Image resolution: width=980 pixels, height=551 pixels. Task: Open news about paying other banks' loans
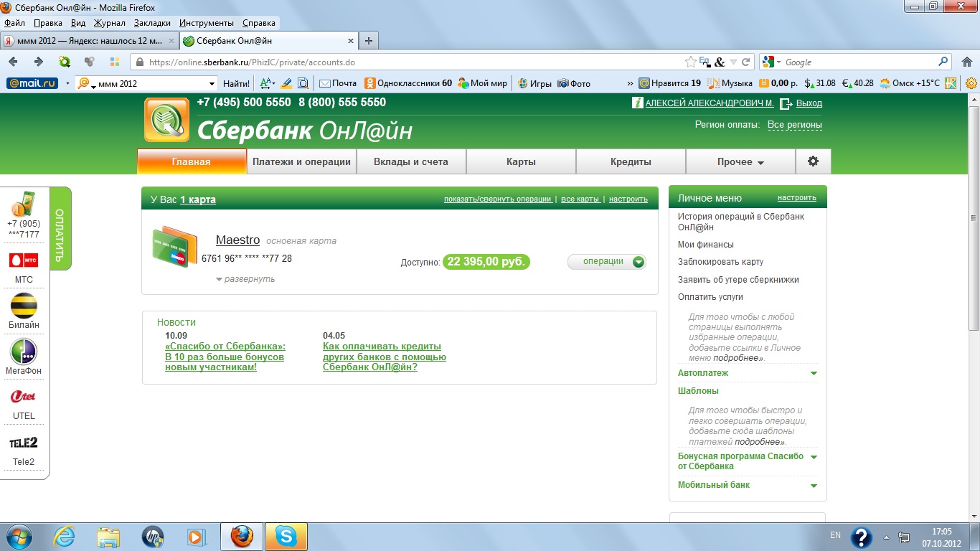coord(385,357)
